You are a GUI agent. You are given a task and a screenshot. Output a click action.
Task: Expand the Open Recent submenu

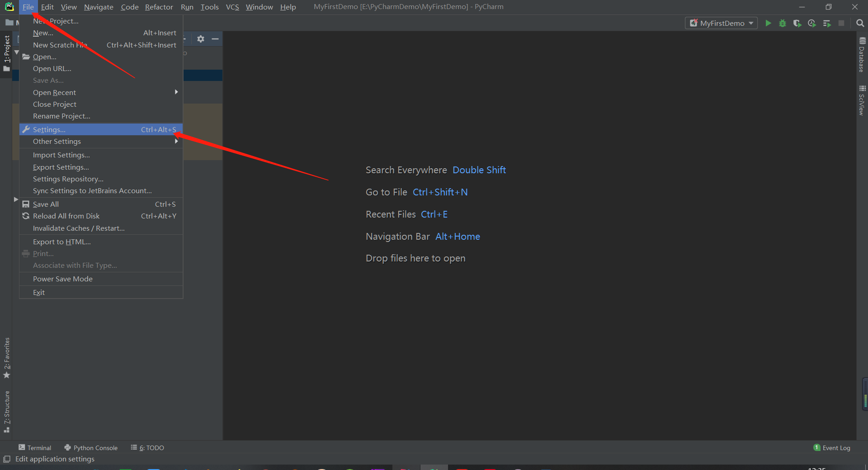coord(101,92)
